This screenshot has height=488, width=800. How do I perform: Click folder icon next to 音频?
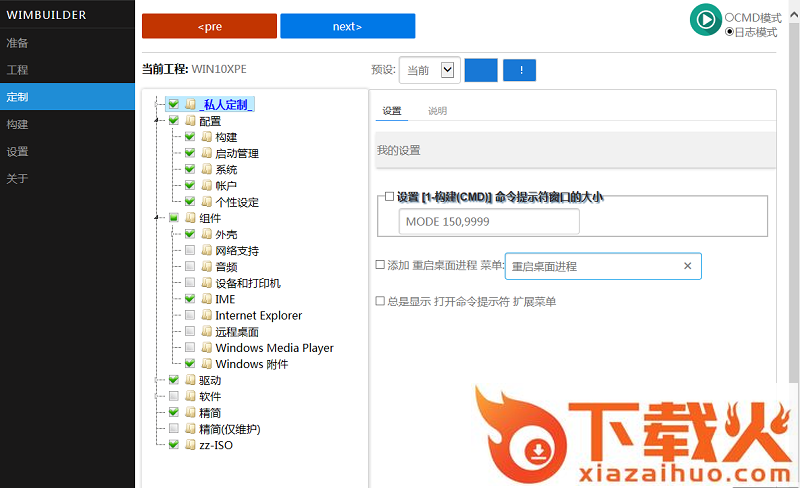point(207,266)
